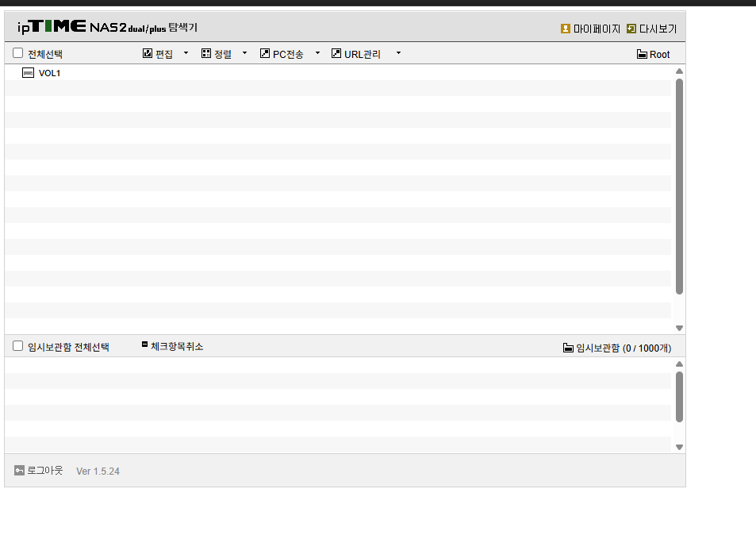Click the 임시보관함 folder icon
Screen dimensions: 756x535
coord(568,348)
